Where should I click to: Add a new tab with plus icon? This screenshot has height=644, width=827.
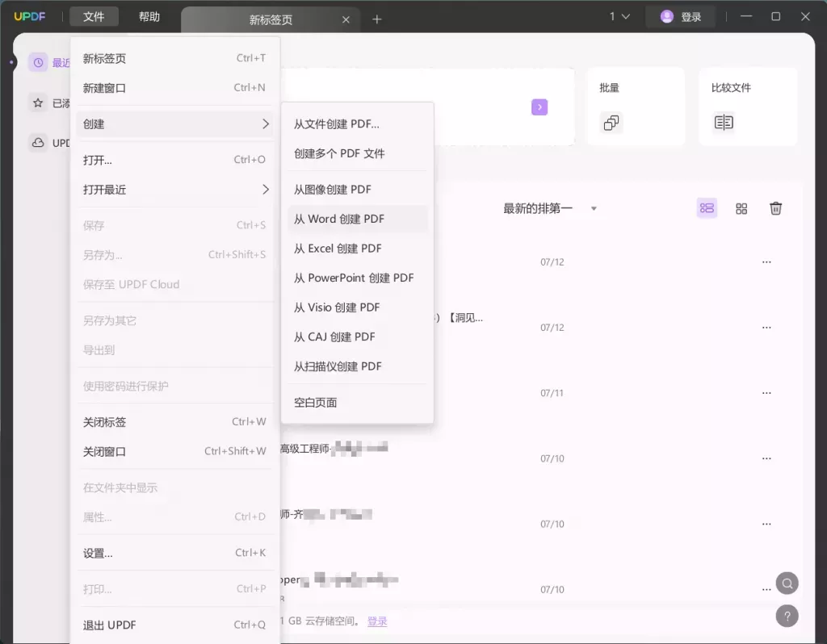pos(376,19)
